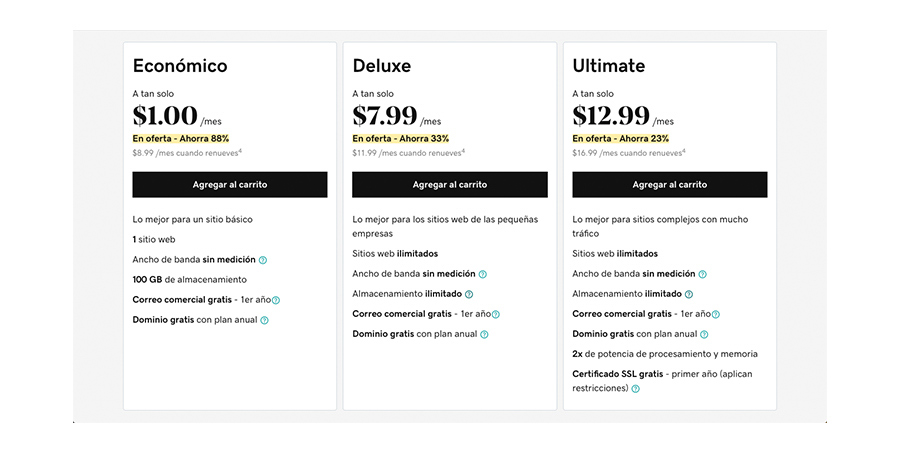
Task: Open Correo comercial help icon in Ultimate
Action: coord(716,315)
